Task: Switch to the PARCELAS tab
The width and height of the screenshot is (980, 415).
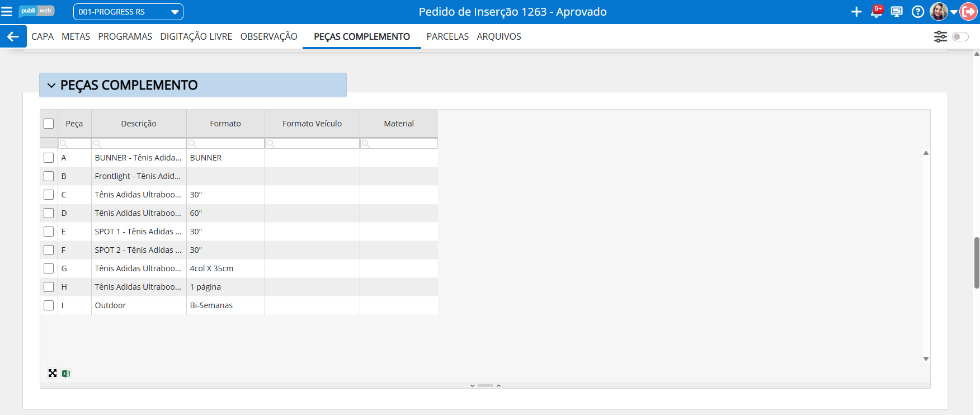Action: pos(447,36)
